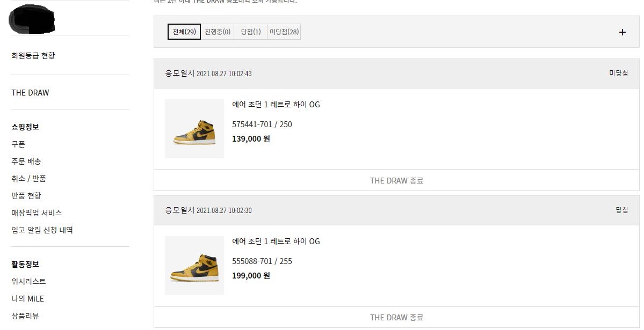View 주문 배송 order delivery page
Image resolution: width=644 pixels, height=330 pixels.
click(x=26, y=161)
